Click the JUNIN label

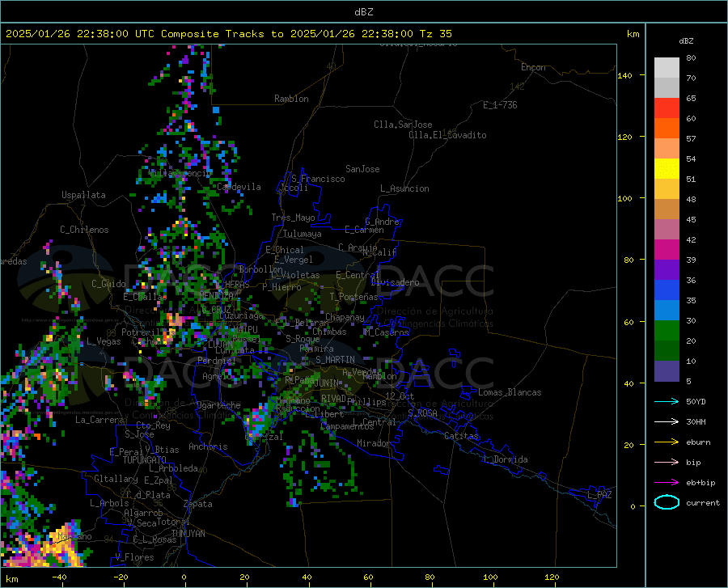pyautogui.click(x=327, y=383)
